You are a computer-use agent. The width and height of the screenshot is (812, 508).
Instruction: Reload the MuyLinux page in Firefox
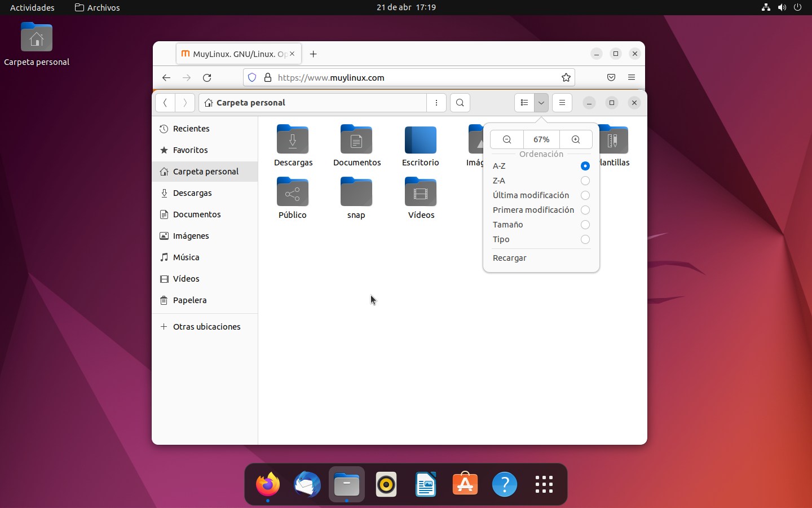click(x=207, y=78)
